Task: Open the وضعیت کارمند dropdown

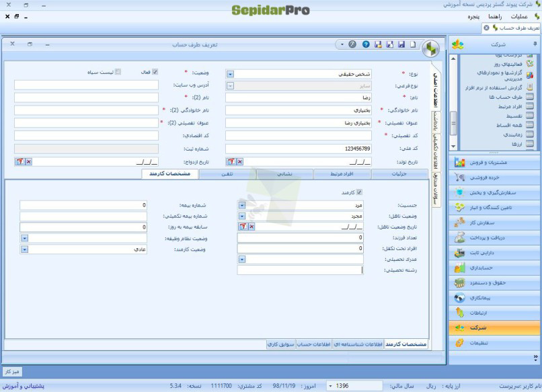Action: click(x=24, y=249)
